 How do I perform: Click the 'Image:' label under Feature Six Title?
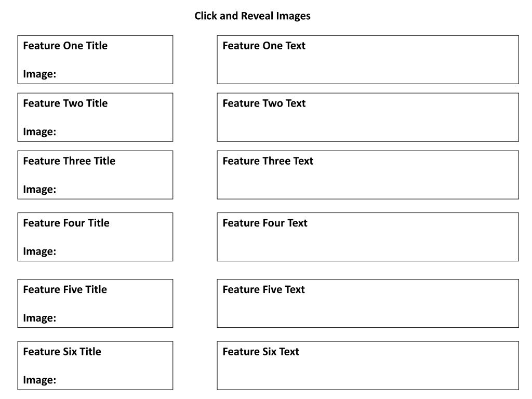point(39,380)
